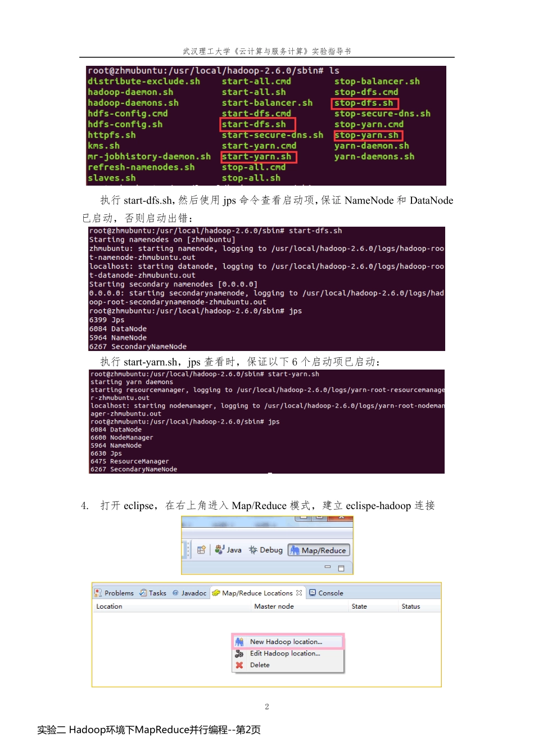Open the Javadoc tab
This screenshot has height=756, width=534.
coord(189,593)
